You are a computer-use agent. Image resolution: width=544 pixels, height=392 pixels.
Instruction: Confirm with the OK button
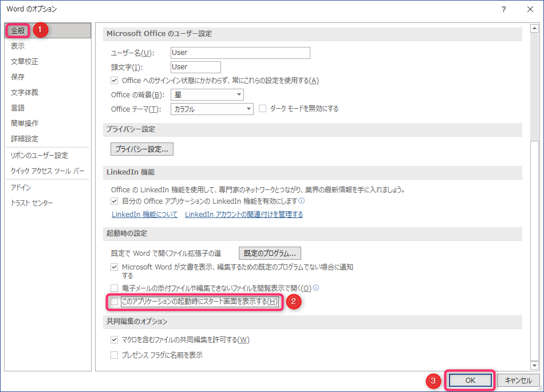tap(470, 380)
